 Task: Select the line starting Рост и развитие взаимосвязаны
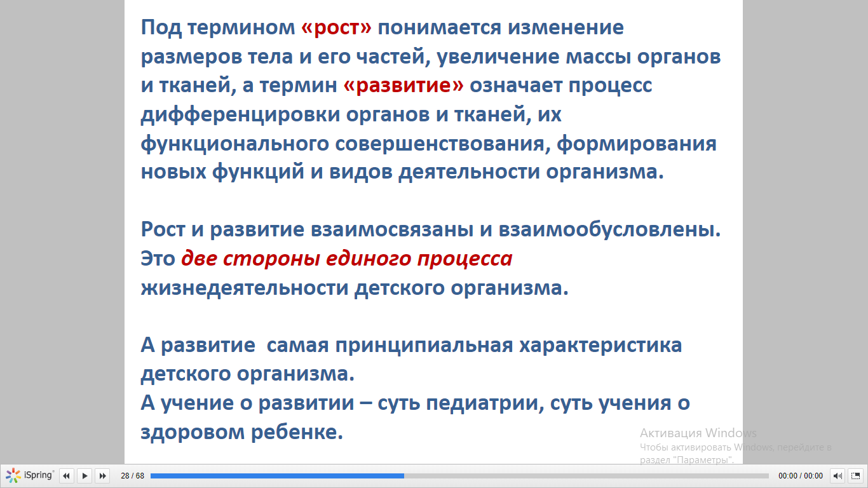431,230
